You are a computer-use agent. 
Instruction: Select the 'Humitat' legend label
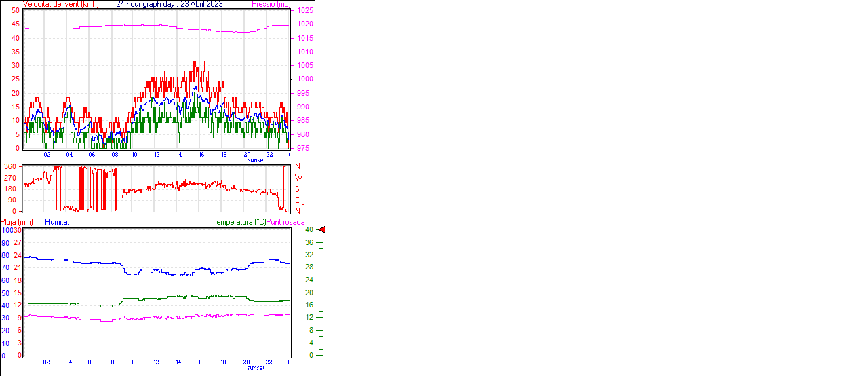[57, 222]
